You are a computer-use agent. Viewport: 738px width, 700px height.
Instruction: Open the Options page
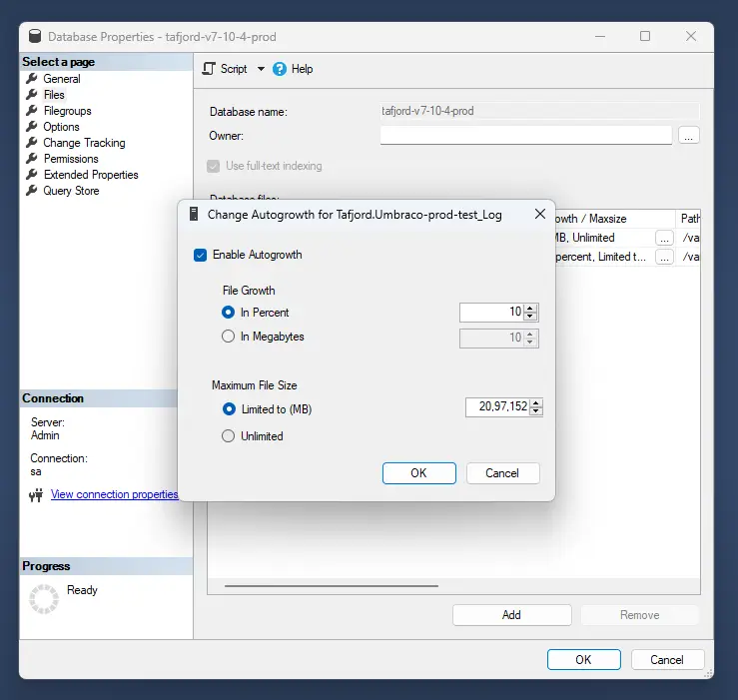click(x=61, y=127)
